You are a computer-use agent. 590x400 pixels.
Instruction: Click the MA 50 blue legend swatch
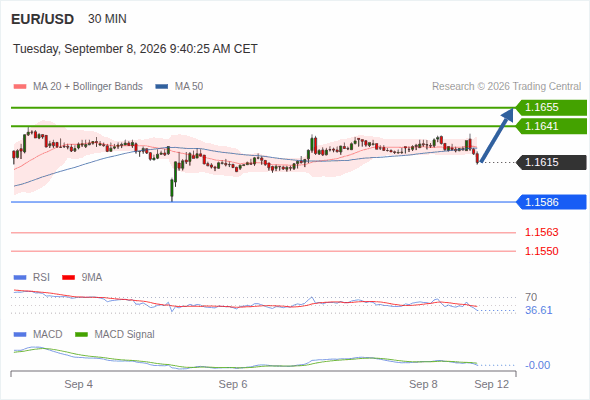(162, 87)
